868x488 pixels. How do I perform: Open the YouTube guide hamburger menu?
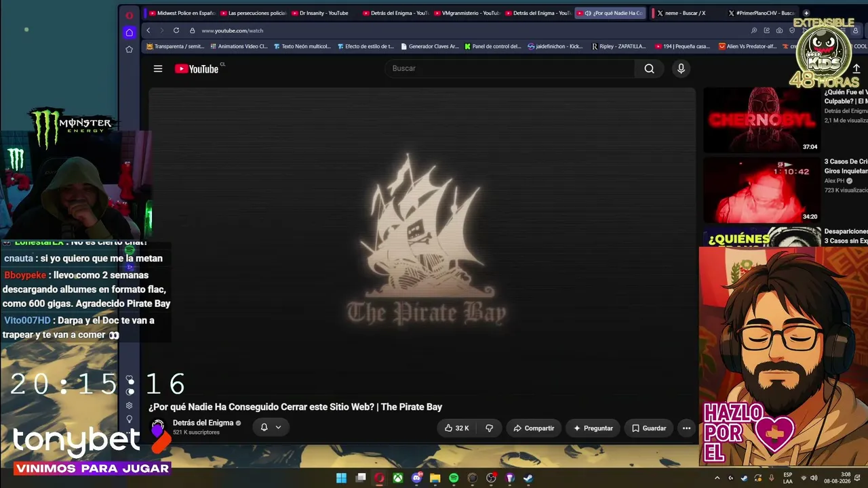(158, 68)
